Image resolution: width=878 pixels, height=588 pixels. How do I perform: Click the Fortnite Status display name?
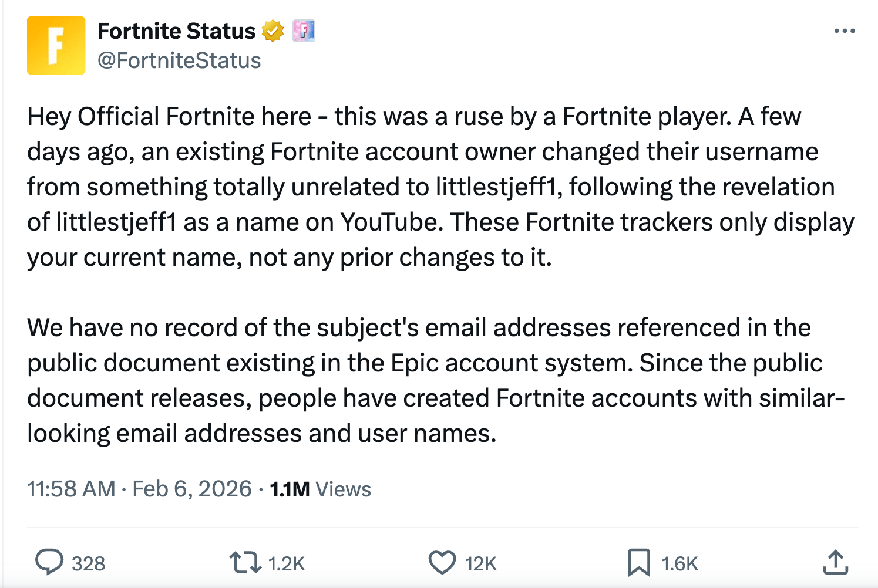click(177, 31)
